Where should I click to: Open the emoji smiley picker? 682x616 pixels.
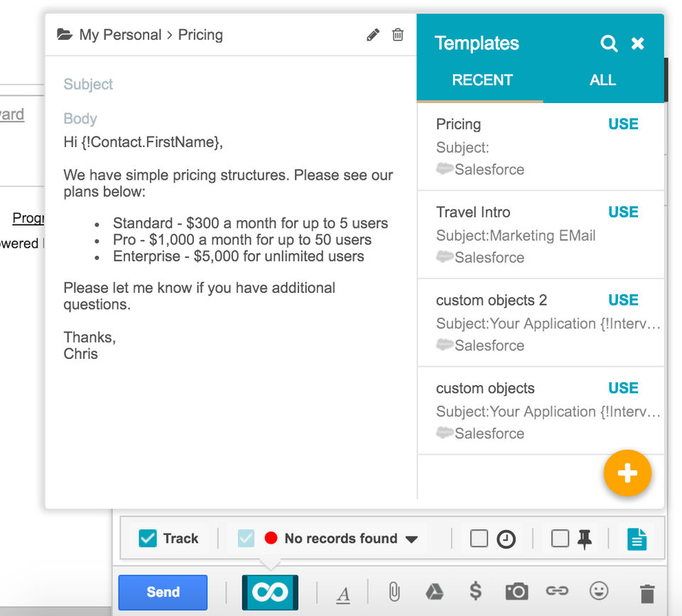(599, 591)
